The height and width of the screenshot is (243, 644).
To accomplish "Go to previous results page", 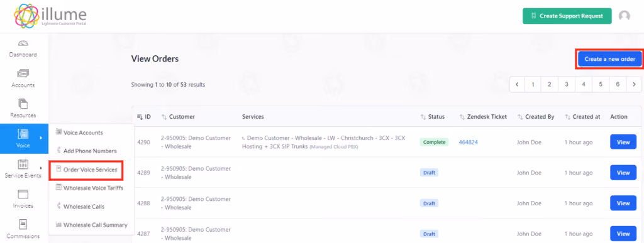I will [517, 84].
